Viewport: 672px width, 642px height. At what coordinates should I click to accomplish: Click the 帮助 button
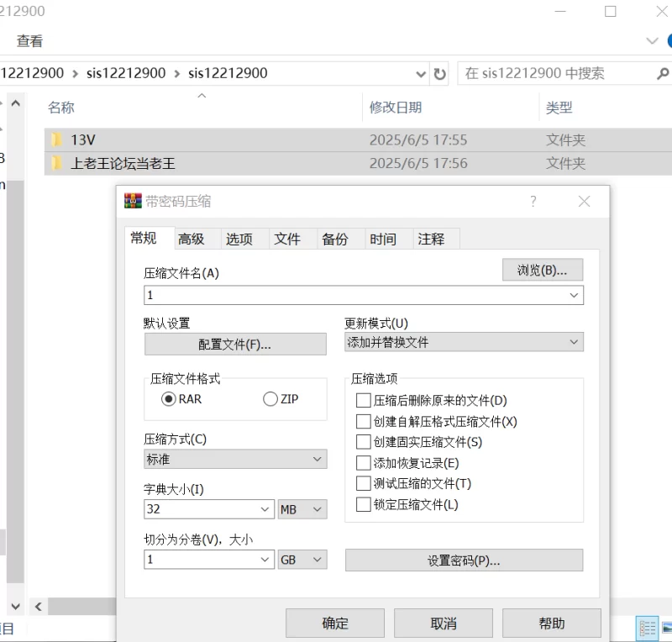coord(552,624)
